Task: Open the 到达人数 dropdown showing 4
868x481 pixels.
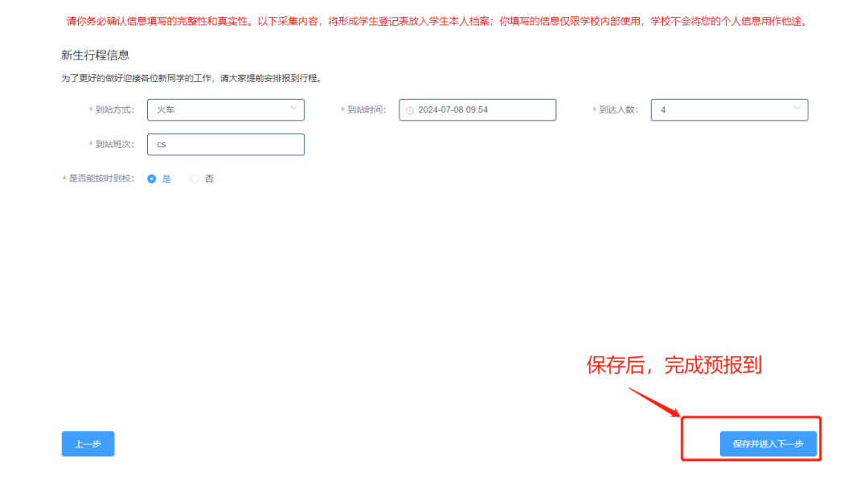Action: [727, 109]
